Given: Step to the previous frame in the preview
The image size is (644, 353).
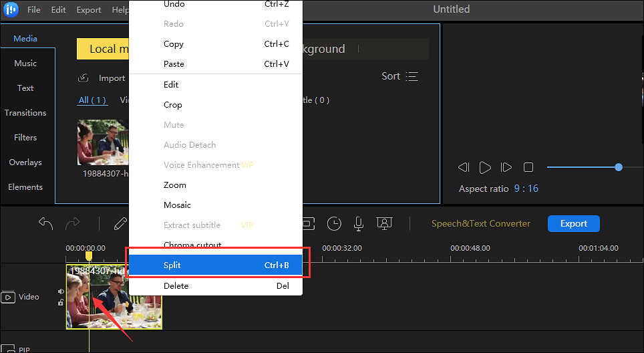Looking at the screenshot, I should (x=464, y=167).
